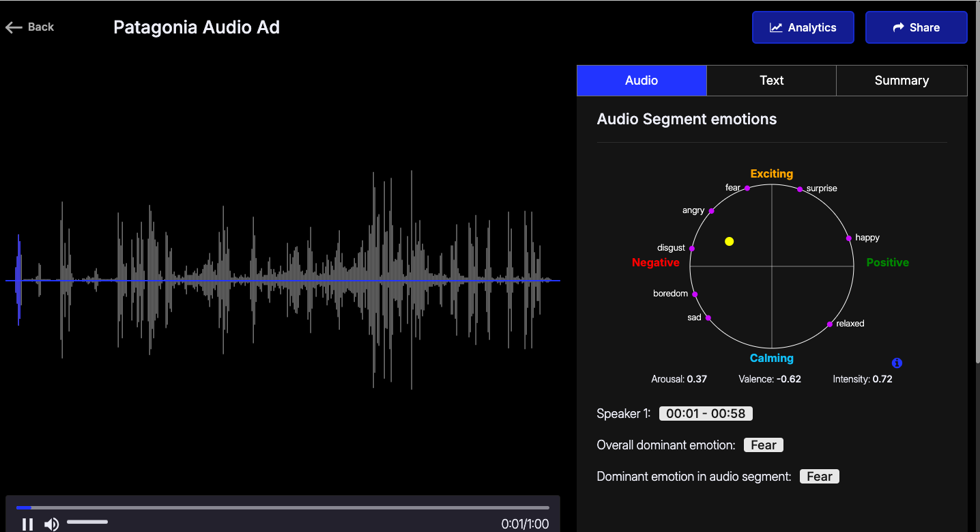Click the angry marker on the circle

pos(711,211)
